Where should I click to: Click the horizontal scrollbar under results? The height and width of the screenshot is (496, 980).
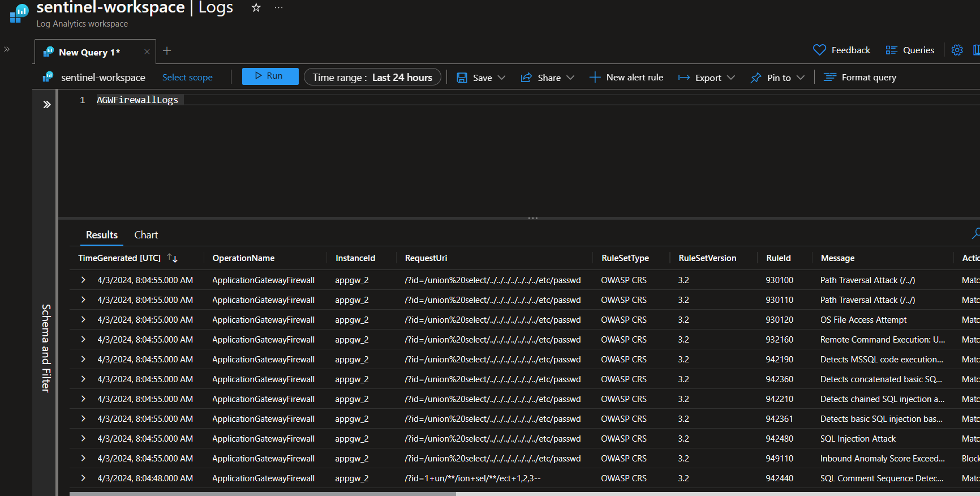click(x=263, y=494)
